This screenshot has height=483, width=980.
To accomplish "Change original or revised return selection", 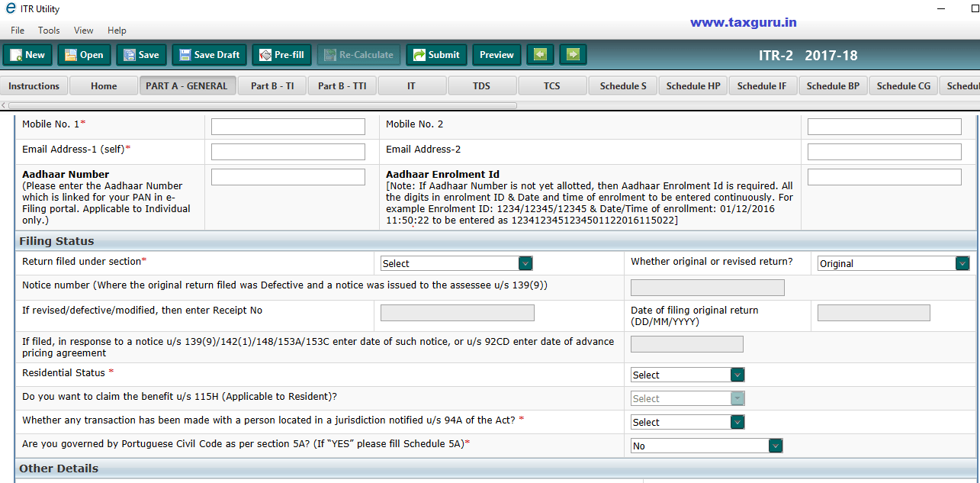I will pyautogui.click(x=962, y=262).
